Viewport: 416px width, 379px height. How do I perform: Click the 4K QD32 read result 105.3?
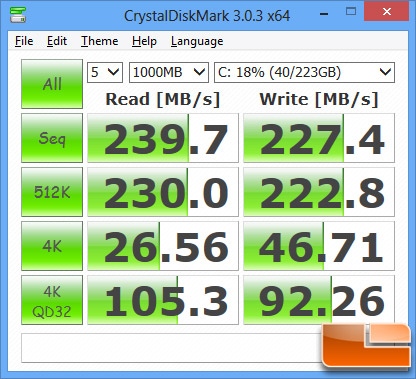163,300
